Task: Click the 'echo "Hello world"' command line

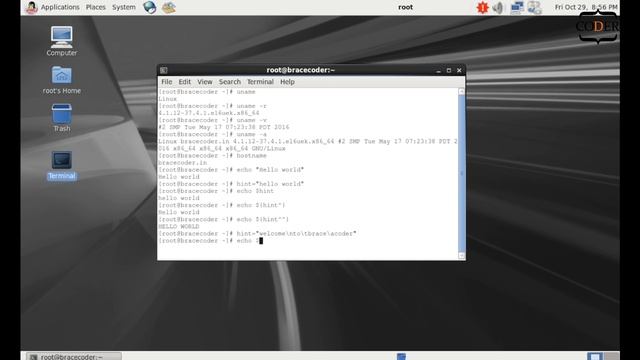Action: pyautogui.click(x=231, y=170)
